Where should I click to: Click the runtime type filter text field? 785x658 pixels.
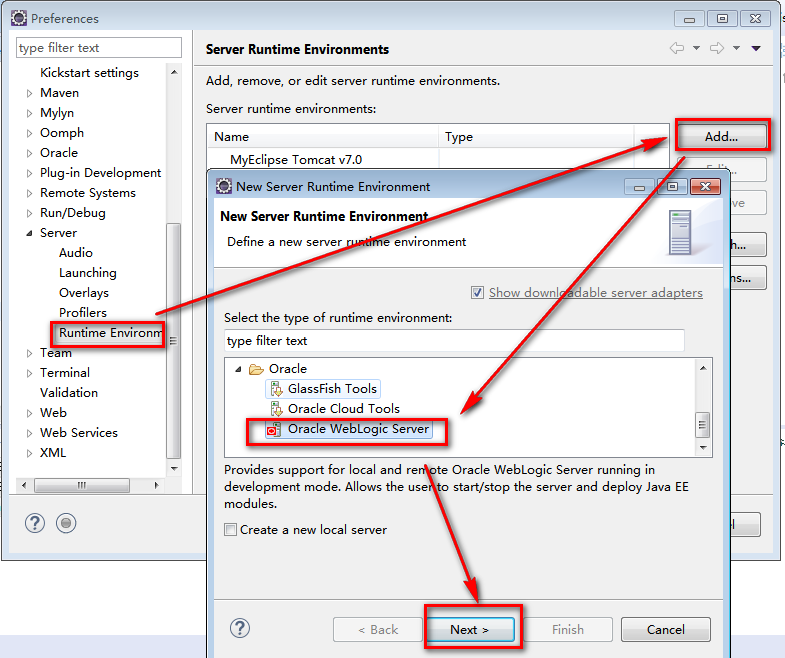click(454, 341)
